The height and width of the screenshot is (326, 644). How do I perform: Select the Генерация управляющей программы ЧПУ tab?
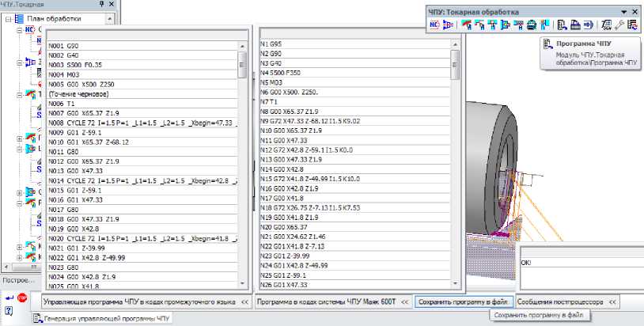click(x=103, y=317)
